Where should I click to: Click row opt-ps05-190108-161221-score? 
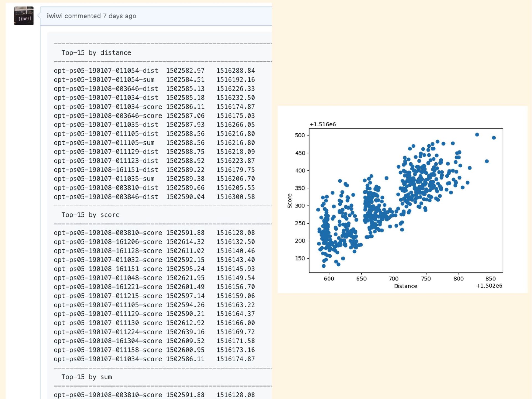pyautogui.click(x=154, y=287)
